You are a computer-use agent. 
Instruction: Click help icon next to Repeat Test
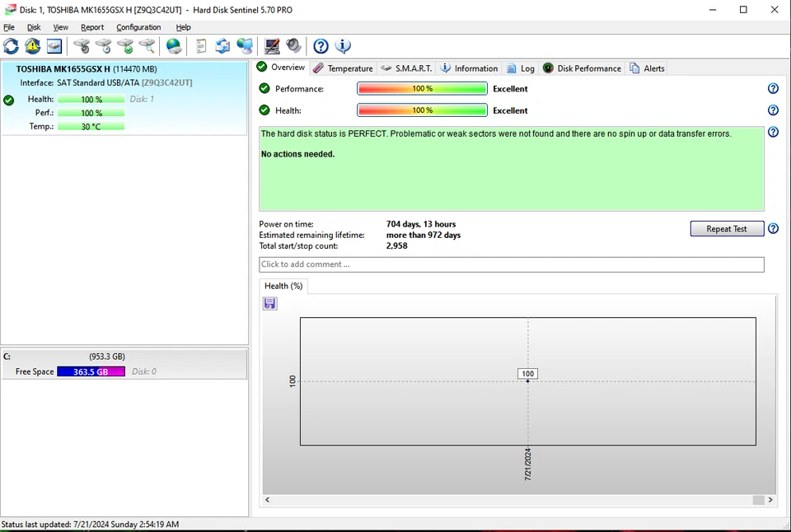coord(773,229)
